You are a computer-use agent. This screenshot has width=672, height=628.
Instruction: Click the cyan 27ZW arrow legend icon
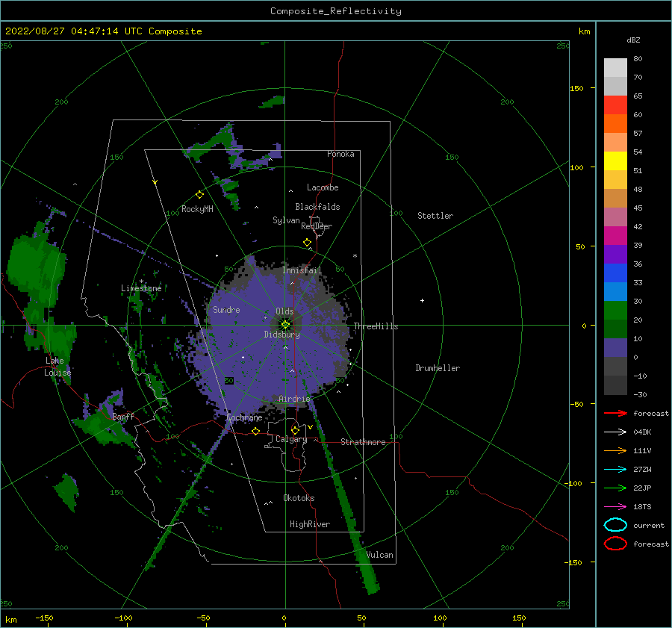615,470
